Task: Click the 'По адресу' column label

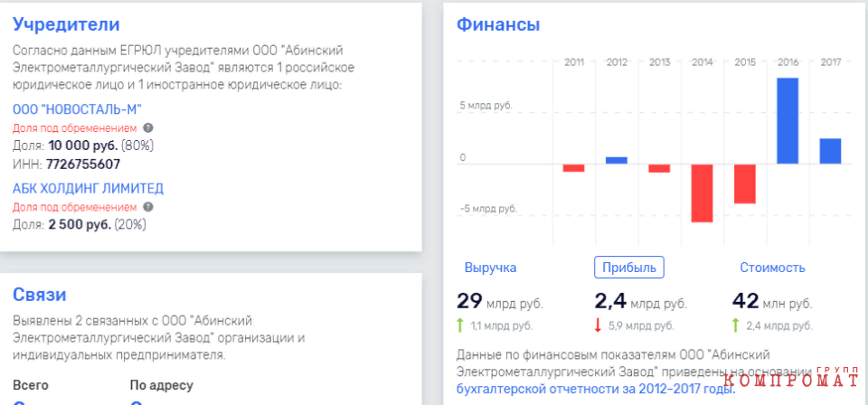Action: [x=162, y=386]
